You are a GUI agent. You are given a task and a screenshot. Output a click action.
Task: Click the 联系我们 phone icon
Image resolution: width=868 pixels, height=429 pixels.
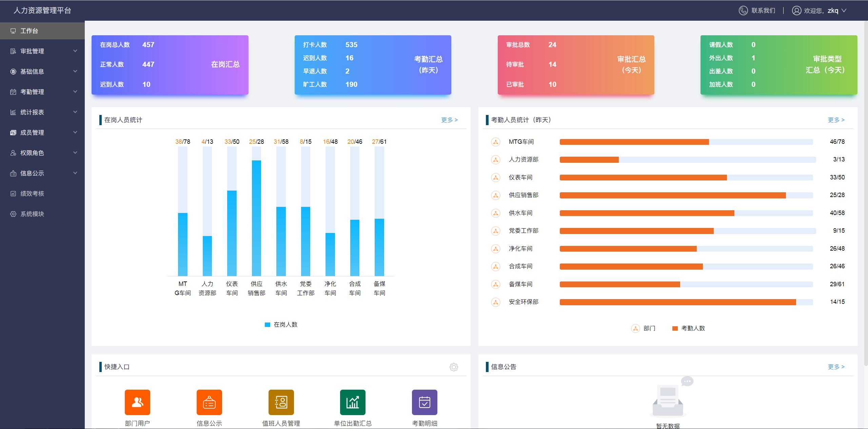pyautogui.click(x=743, y=11)
